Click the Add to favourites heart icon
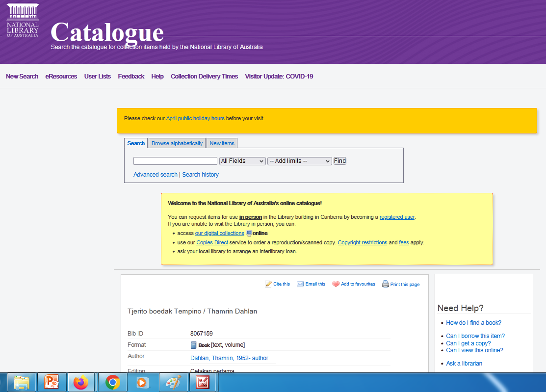546x392 pixels. pyautogui.click(x=336, y=284)
